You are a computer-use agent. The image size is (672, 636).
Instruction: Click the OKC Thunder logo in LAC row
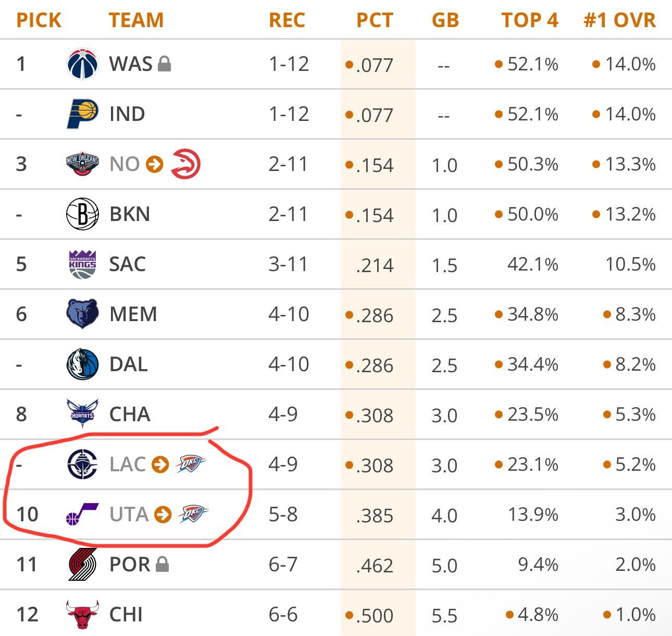(191, 464)
